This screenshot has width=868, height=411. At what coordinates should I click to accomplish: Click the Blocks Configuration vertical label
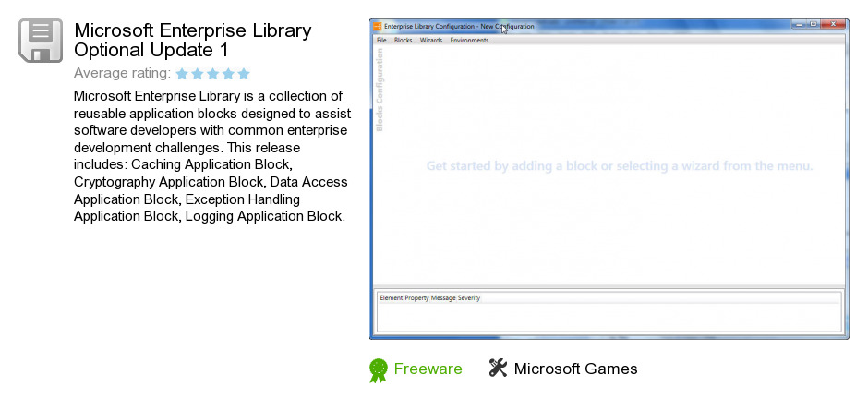[x=380, y=90]
